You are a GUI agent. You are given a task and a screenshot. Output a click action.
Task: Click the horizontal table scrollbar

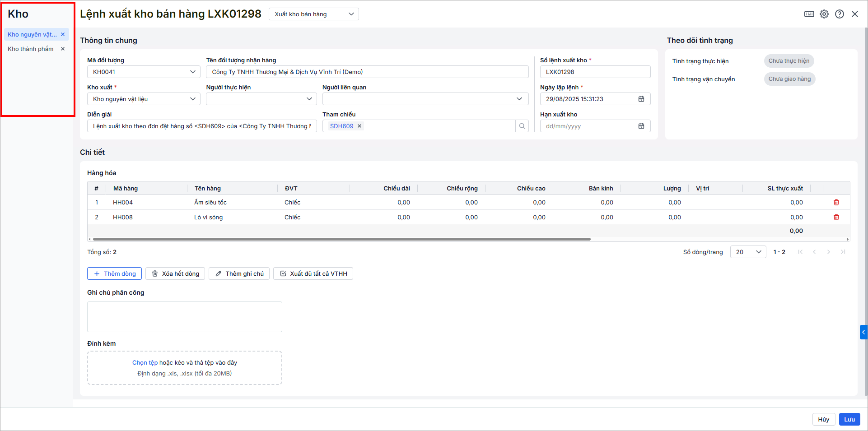click(341, 239)
